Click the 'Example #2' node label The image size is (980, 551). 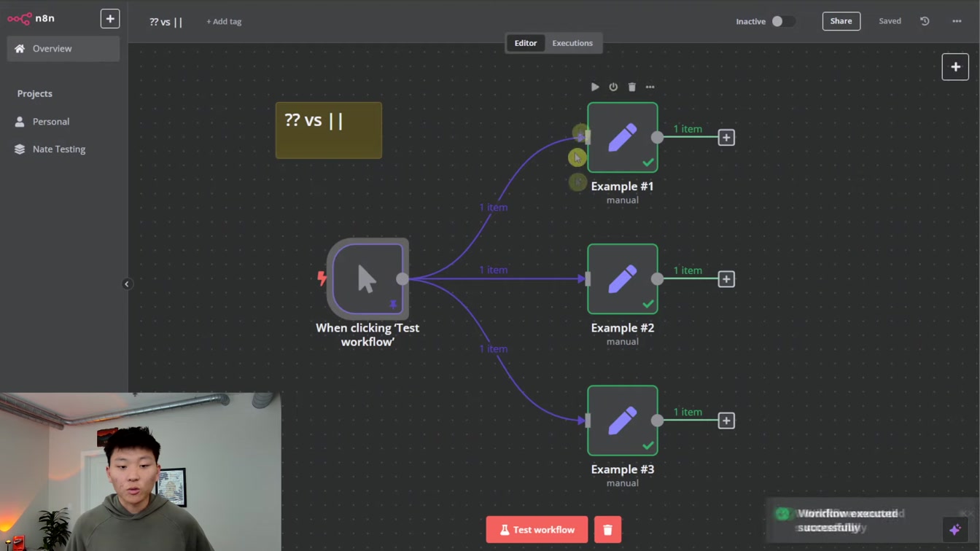click(622, 328)
